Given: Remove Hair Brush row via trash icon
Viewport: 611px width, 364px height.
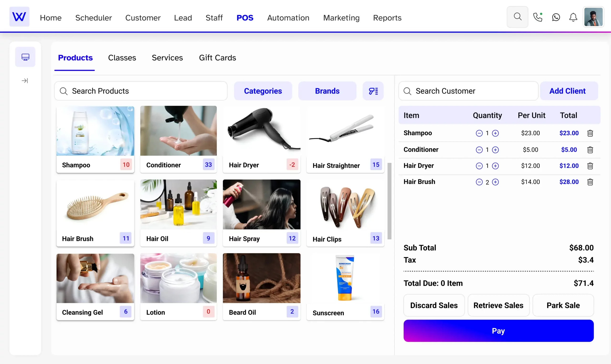Looking at the screenshot, I should 590,182.
